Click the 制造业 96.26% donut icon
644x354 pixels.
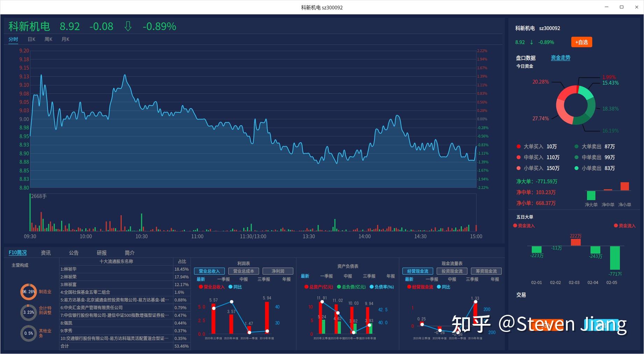[x=28, y=292]
